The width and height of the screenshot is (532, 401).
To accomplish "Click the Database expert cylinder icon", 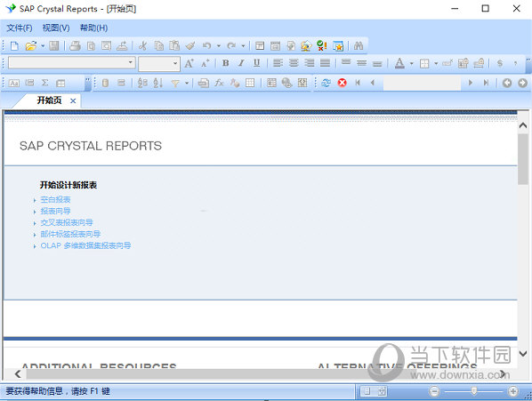I will pyautogui.click(x=105, y=83).
